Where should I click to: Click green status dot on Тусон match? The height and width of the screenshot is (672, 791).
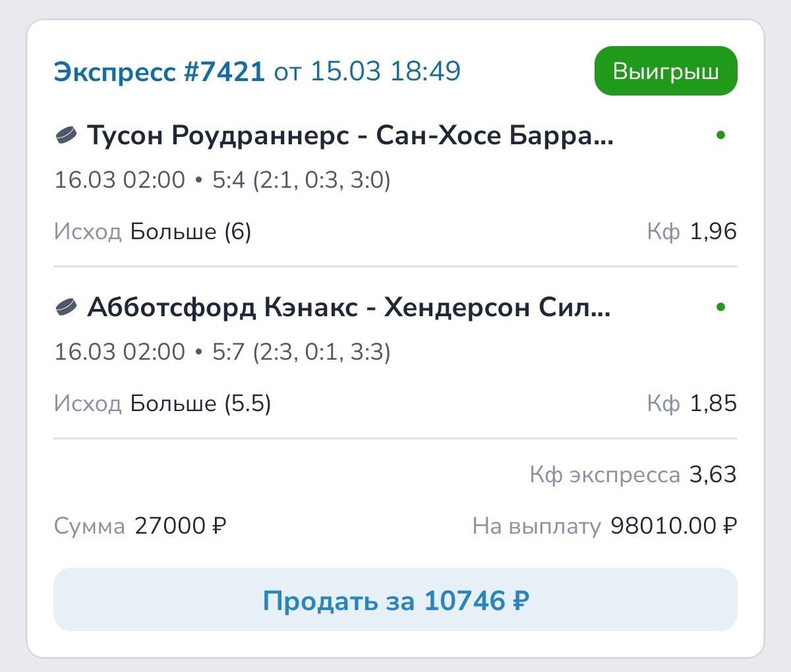(720, 135)
